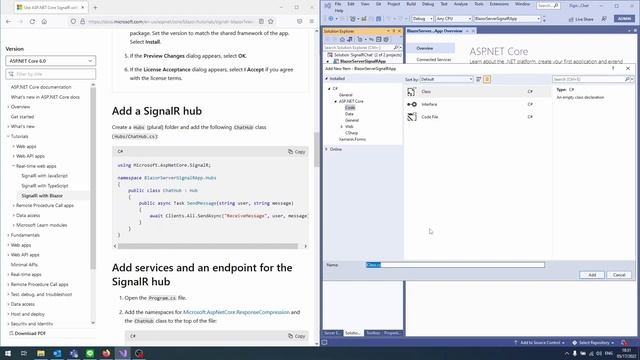The image size is (640, 360).
Task: Click Add in the Add New Item dialog
Action: (x=592, y=275)
